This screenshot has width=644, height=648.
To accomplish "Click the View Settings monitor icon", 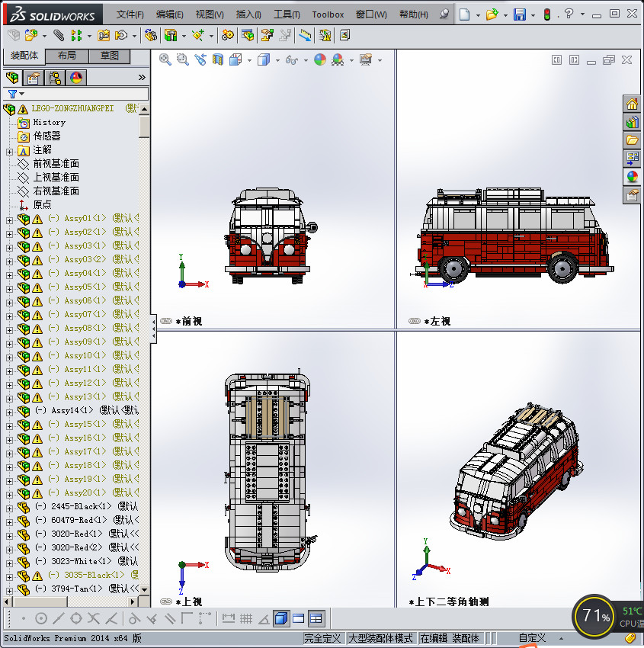I will 366,59.
